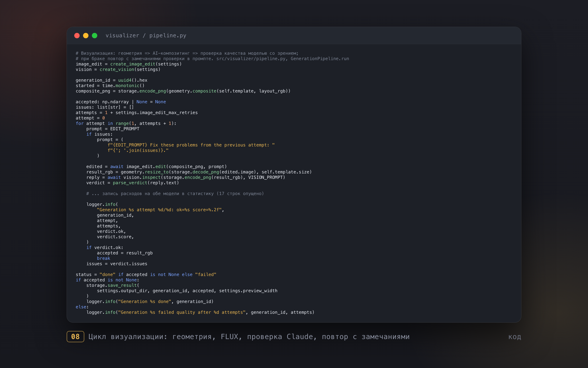The height and width of the screenshot is (368, 588).
Task: Click the red close dot in the window title bar
Action: 77,36
